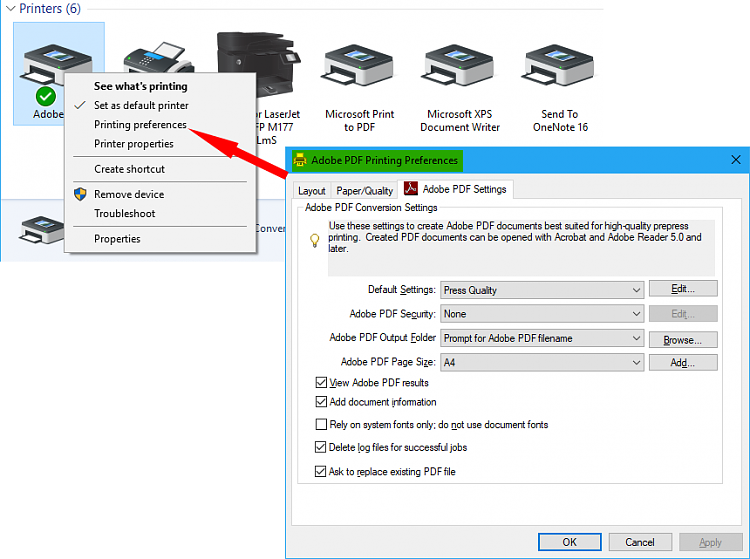The height and width of the screenshot is (559, 750).
Task: Switch to the Layout tab
Action: pos(311,191)
